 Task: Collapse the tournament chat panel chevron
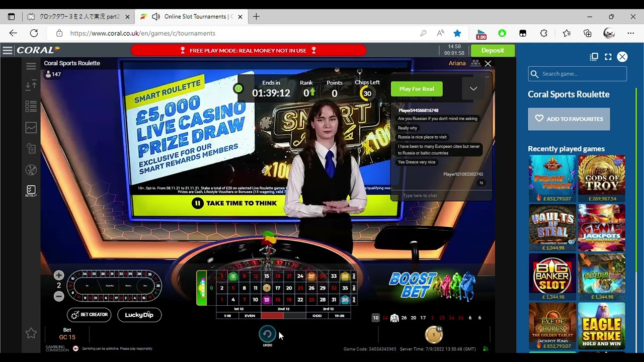pyautogui.click(x=473, y=89)
